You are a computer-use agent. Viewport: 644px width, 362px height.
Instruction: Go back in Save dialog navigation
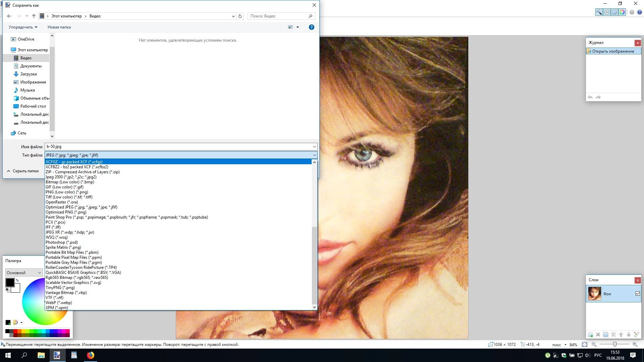click(x=9, y=16)
